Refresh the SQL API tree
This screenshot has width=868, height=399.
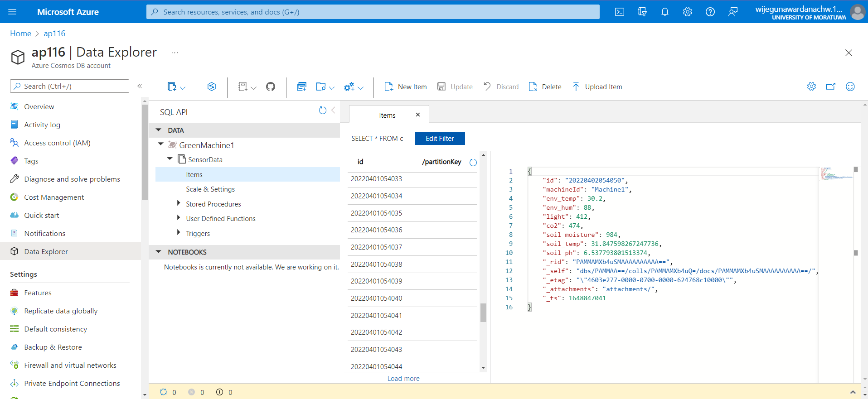pos(323,110)
